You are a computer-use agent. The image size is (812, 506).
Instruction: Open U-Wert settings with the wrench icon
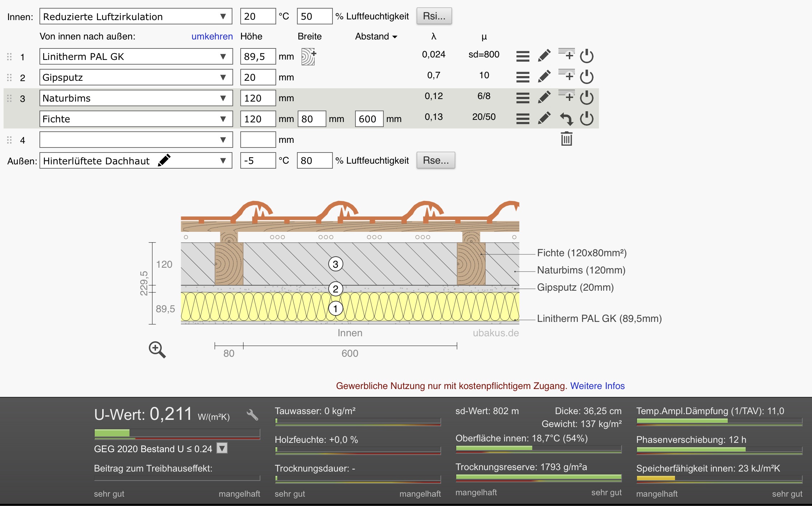(252, 415)
